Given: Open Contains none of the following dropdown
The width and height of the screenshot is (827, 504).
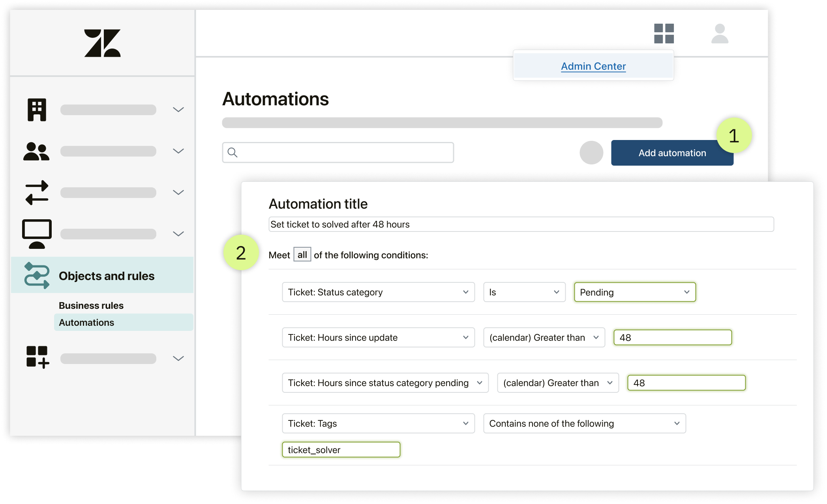Looking at the screenshot, I should pyautogui.click(x=584, y=424).
